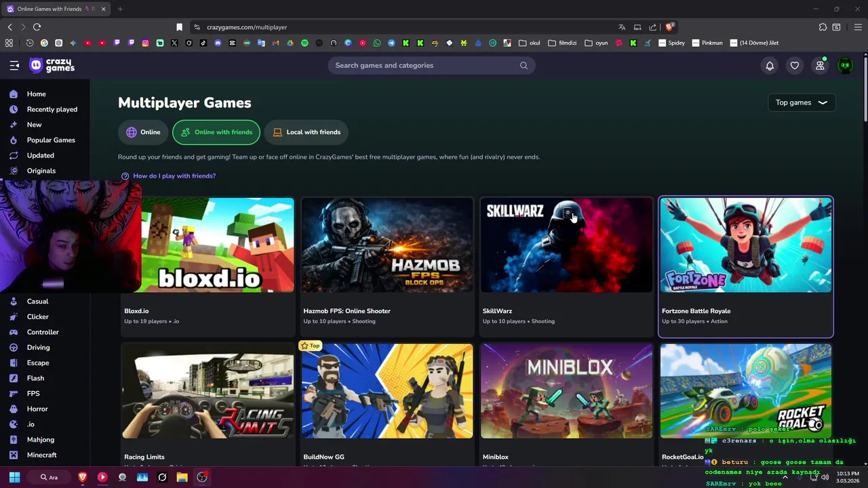
Task: Open the TikTok bookmark
Action: [203, 43]
